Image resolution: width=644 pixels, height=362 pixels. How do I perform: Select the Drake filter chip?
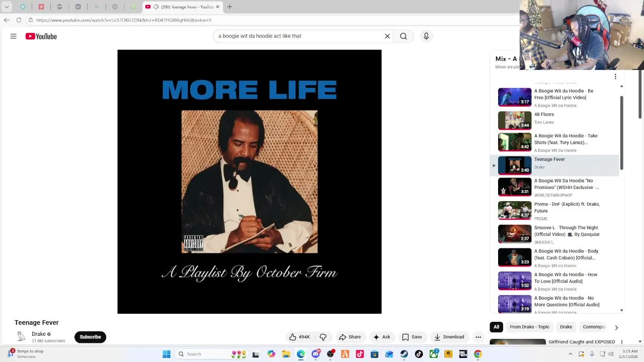click(x=566, y=327)
